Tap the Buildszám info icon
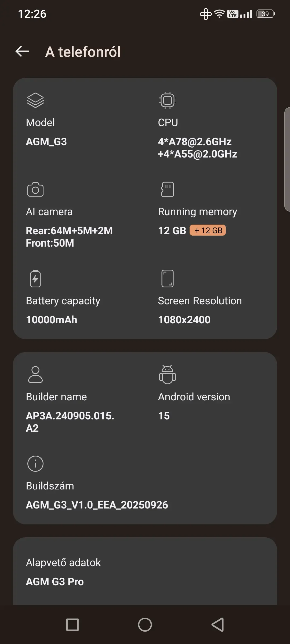The width and height of the screenshot is (290, 644). point(35,463)
